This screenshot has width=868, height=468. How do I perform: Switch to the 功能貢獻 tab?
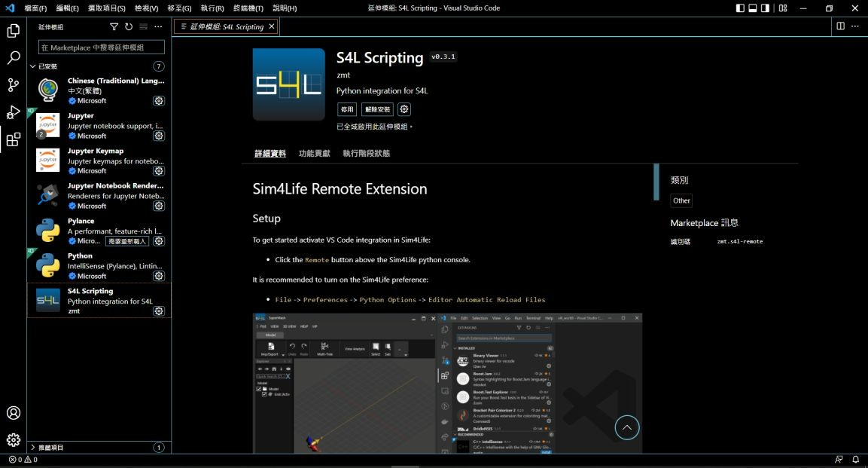(x=314, y=154)
